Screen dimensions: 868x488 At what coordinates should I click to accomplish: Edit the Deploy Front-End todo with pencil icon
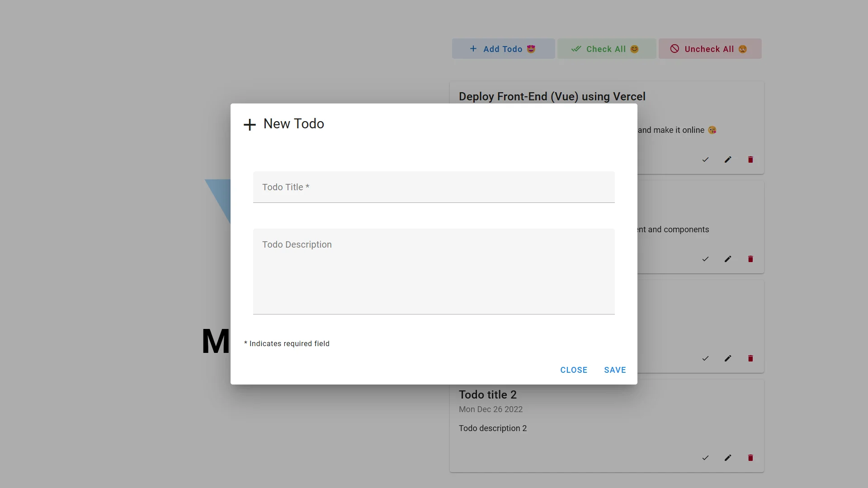pos(728,160)
